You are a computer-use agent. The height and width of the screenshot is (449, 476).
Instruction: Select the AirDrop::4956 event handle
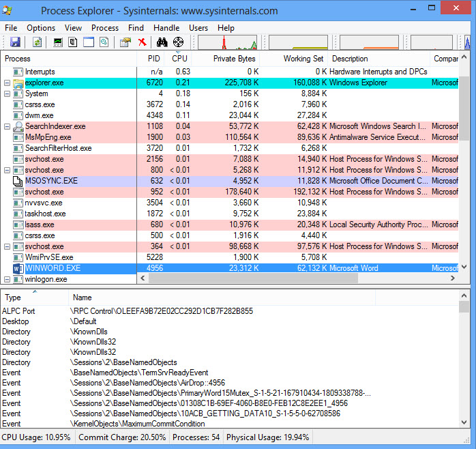[230, 383]
